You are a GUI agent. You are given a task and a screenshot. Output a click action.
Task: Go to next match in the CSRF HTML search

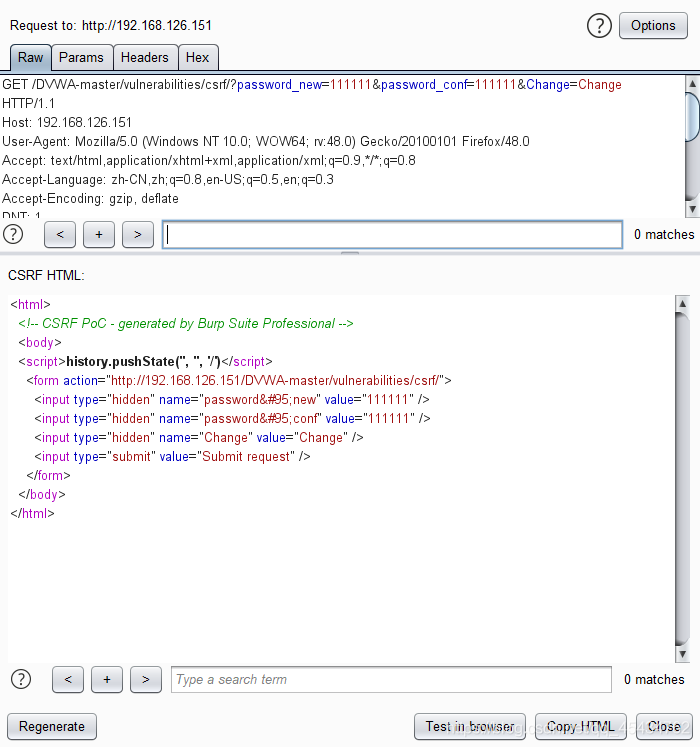(146, 679)
